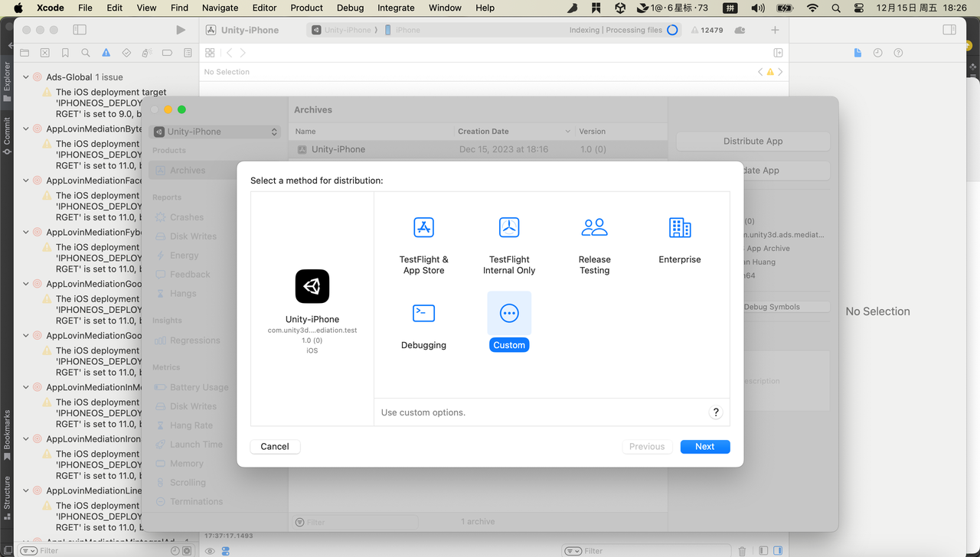The image size is (980, 557).
Task: Jump to next issue arrow in editor
Action: click(x=780, y=72)
